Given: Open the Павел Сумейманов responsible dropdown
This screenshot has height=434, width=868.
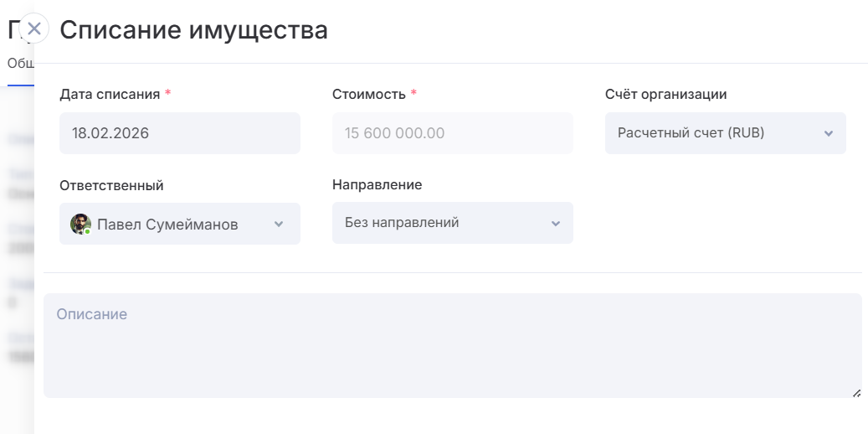Looking at the screenshot, I should 179,224.
